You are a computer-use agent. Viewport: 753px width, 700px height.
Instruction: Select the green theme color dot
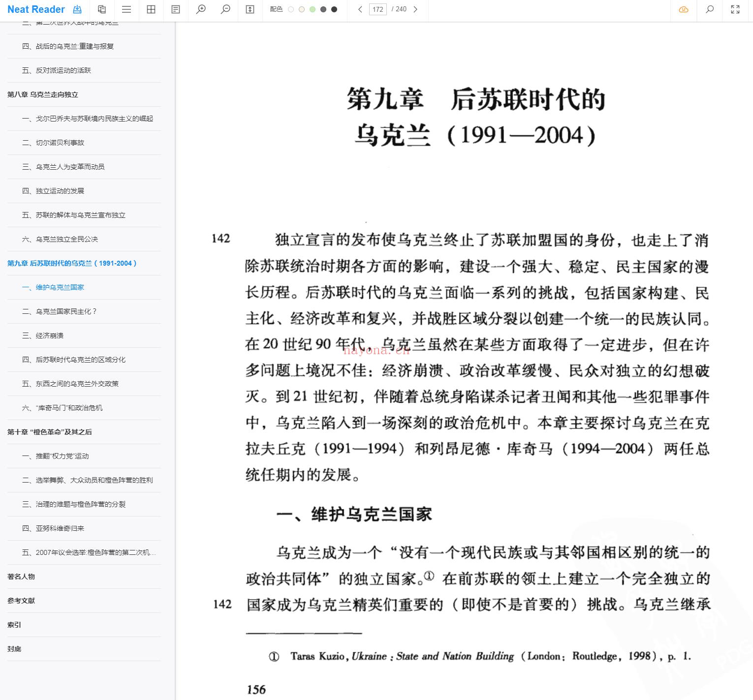[x=313, y=9]
